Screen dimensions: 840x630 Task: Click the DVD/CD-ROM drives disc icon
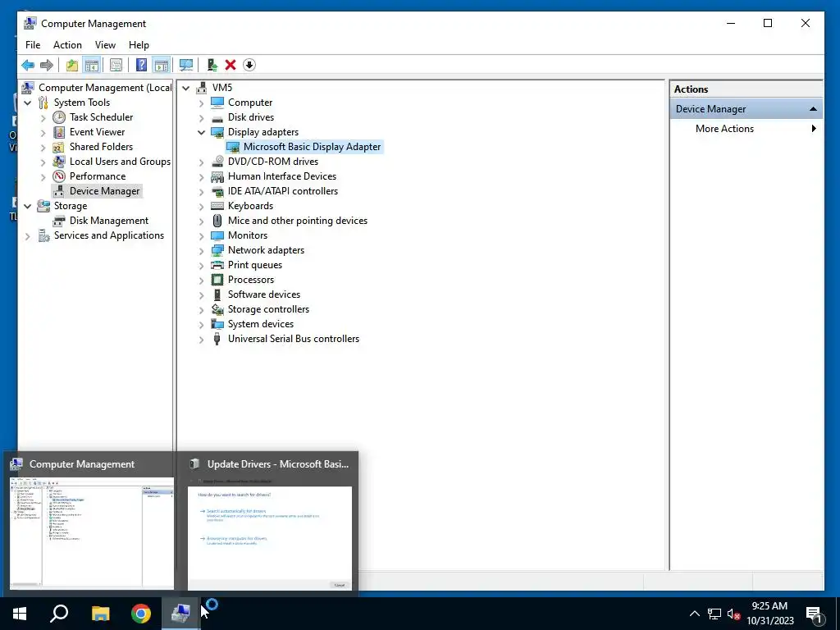[x=217, y=162]
